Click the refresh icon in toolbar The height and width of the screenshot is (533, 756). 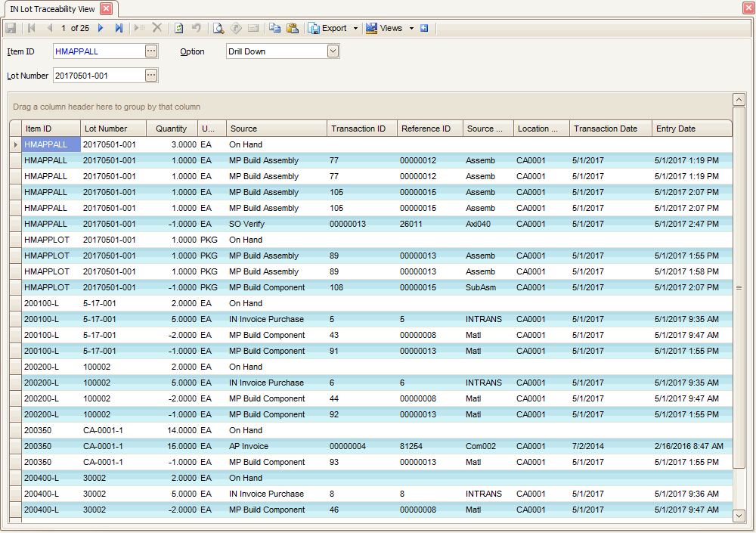pyautogui.click(x=179, y=28)
